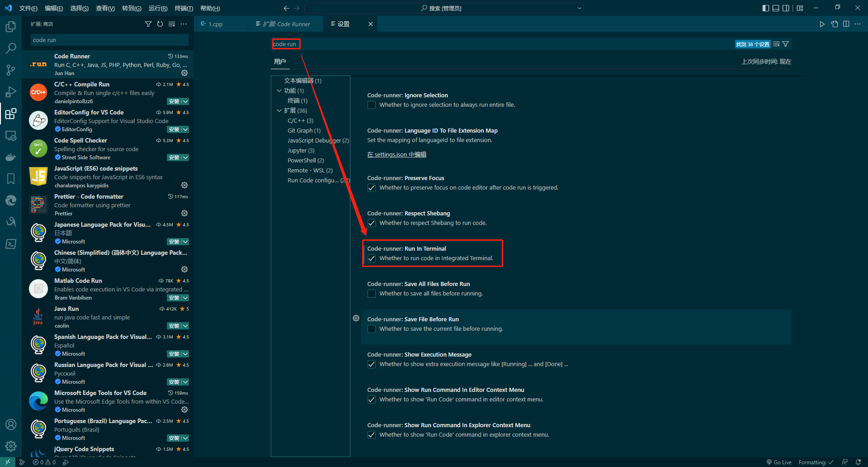868x467 pixels.
Task: Split the editor to the right
Action: [846, 24]
